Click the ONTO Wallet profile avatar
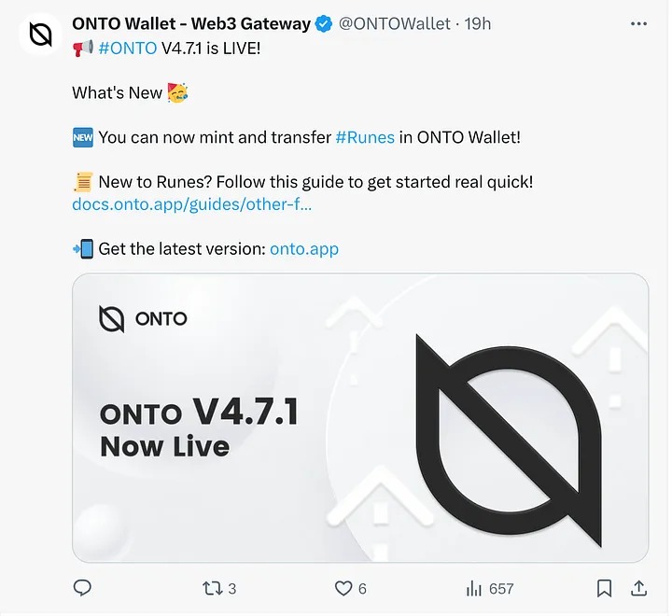 pyautogui.click(x=39, y=35)
